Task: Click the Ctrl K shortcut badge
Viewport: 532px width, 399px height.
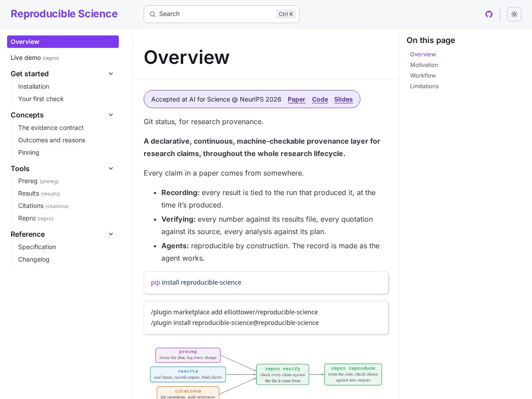Action: point(286,14)
